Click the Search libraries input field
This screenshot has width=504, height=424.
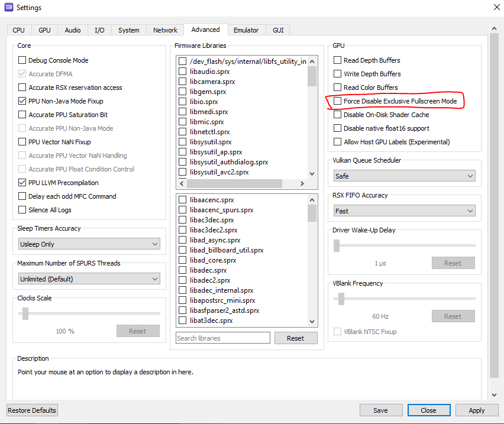click(x=223, y=338)
